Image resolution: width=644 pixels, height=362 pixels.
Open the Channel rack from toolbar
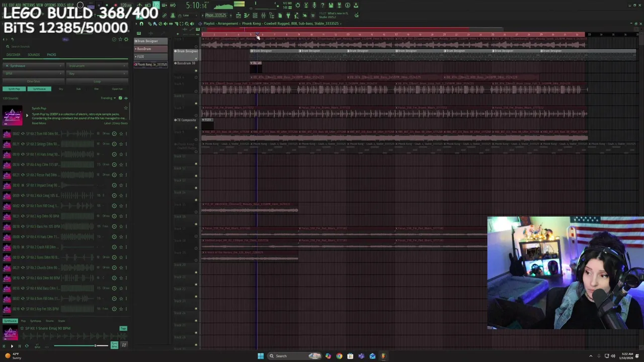255,16
